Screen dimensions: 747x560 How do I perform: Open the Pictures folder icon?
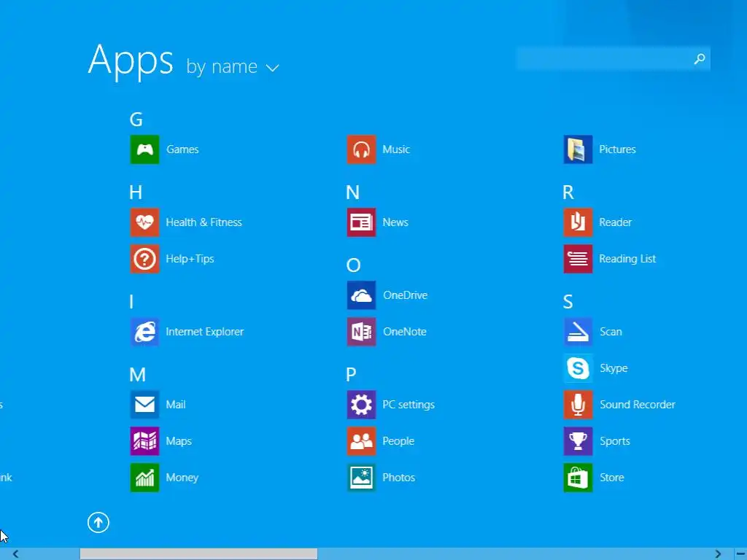tap(578, 149)
